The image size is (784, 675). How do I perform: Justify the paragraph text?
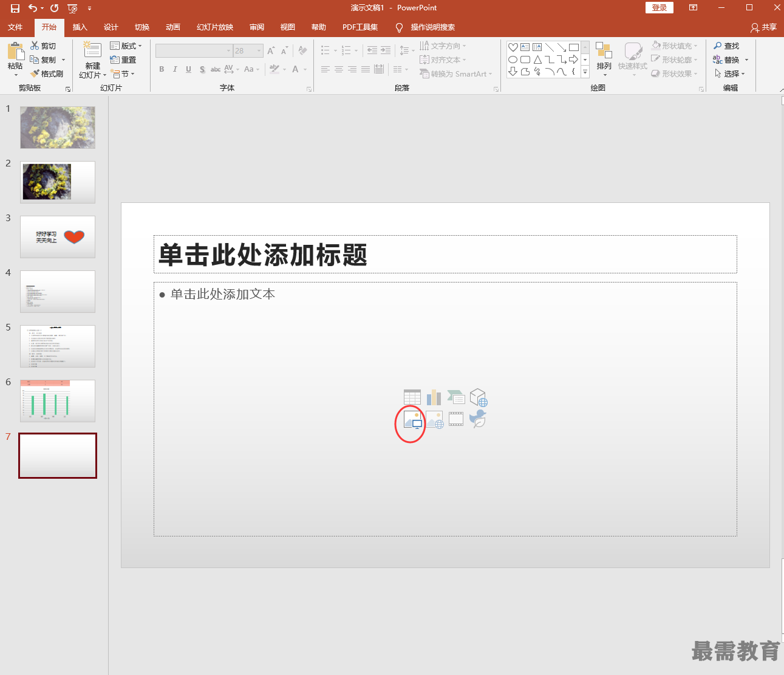coord(366,69)
